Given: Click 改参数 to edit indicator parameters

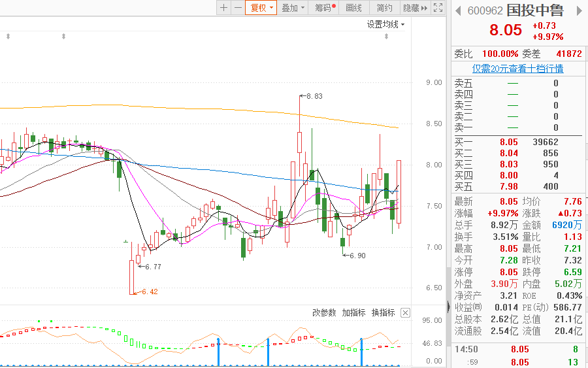Looking at the screenshot, I should coord(324,313).
